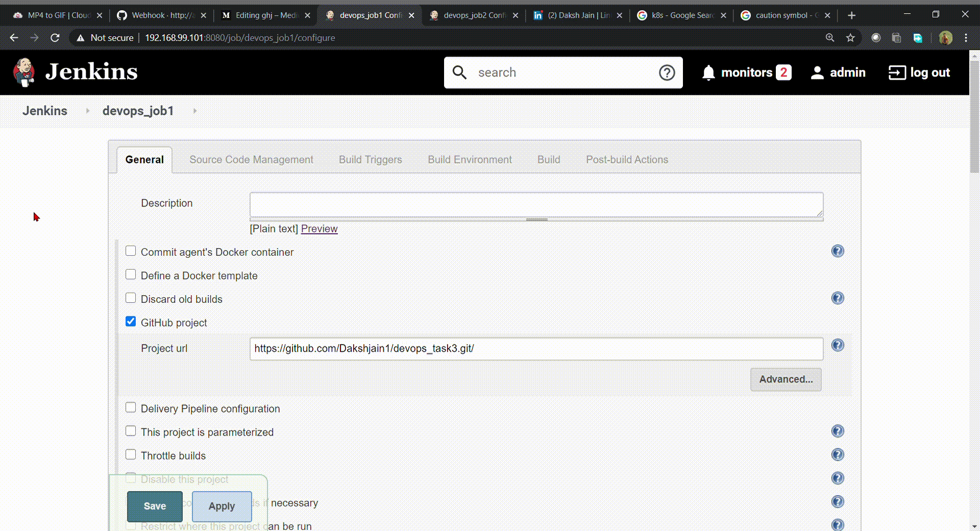
Task: Switch to Daksh Jain LinkedIn browser tab
Action: pyautogui.click(x=578, y=15)
